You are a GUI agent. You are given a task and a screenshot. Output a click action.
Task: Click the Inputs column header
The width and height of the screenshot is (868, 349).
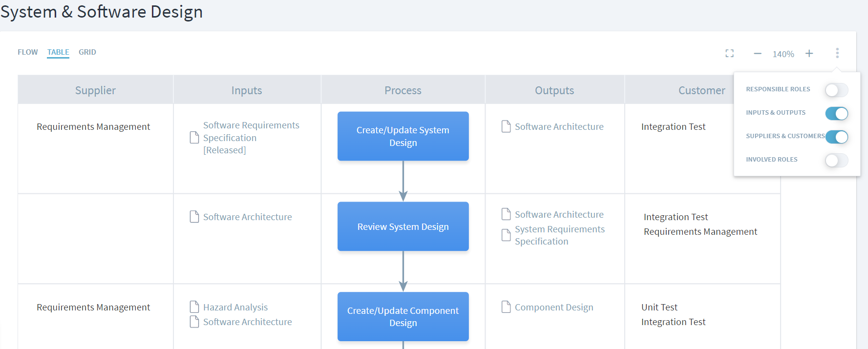(247, 90)
